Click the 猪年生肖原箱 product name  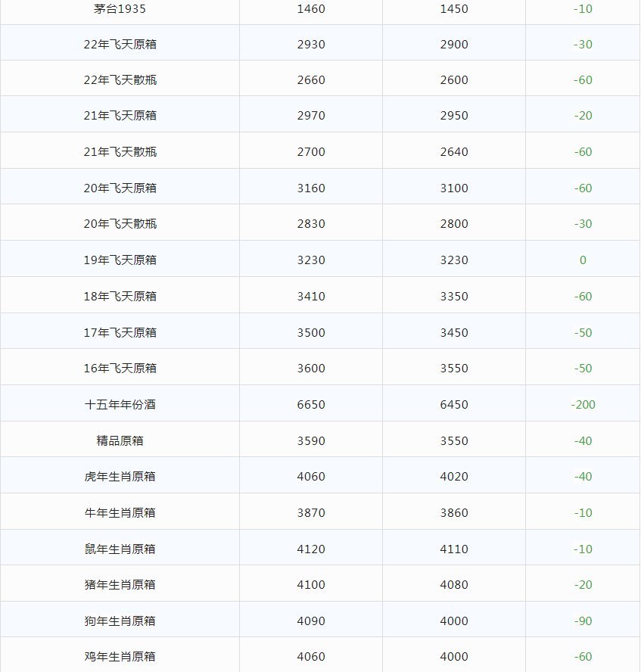(x=120, y=585)
